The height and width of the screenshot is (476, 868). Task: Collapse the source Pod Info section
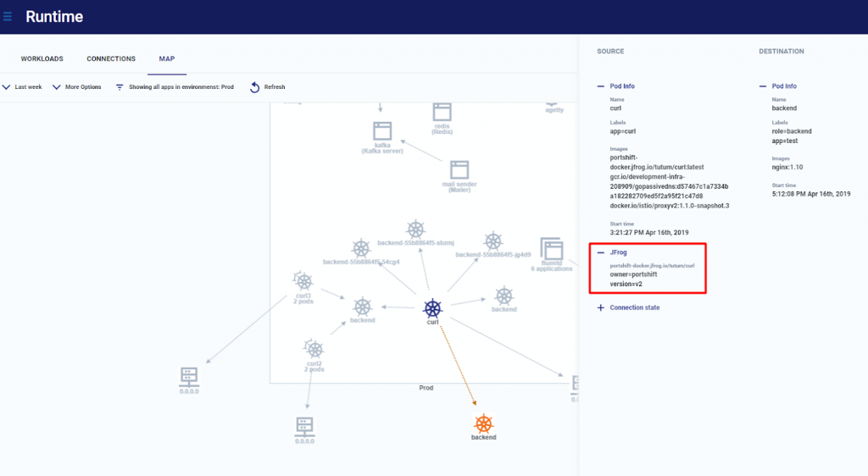(601, 86)
